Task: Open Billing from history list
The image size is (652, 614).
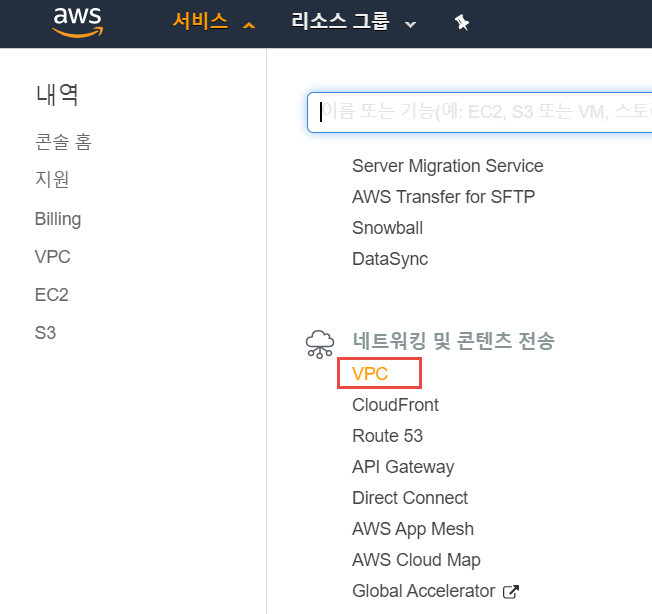Action: pos(58,219)
